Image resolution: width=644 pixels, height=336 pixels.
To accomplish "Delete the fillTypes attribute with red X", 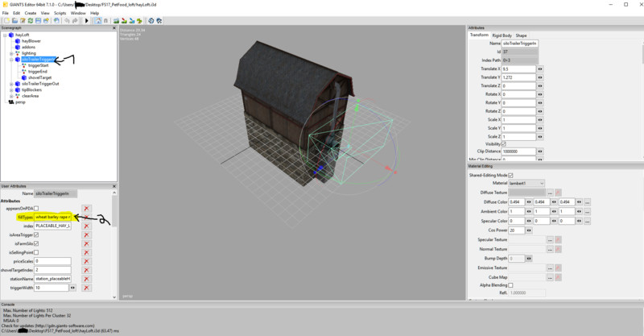I will [86, 217].
